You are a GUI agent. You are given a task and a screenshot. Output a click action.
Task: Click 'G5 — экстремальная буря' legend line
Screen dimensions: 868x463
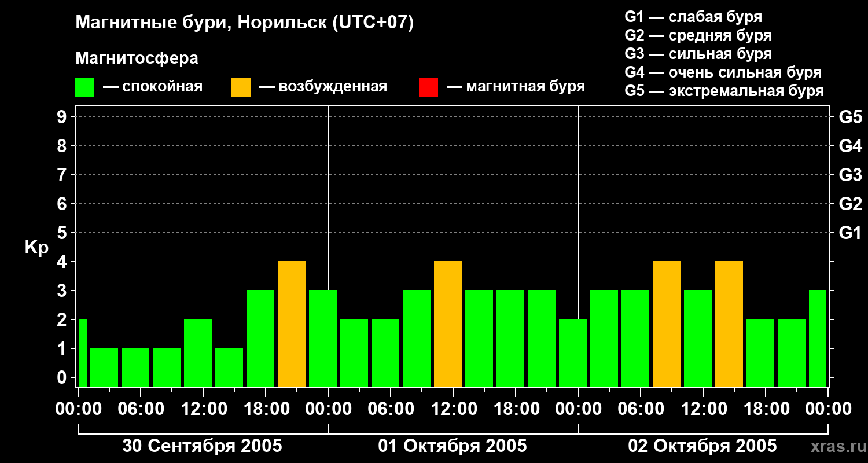(724, 91)
